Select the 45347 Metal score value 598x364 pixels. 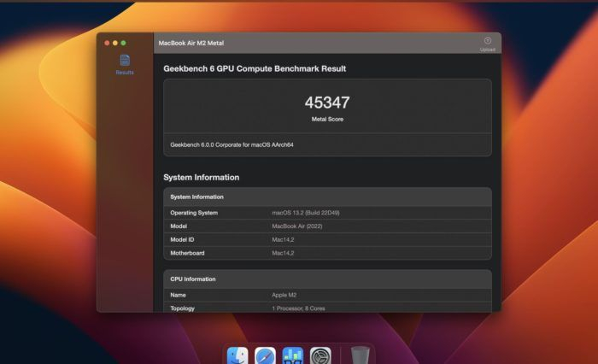coord(327,103)
